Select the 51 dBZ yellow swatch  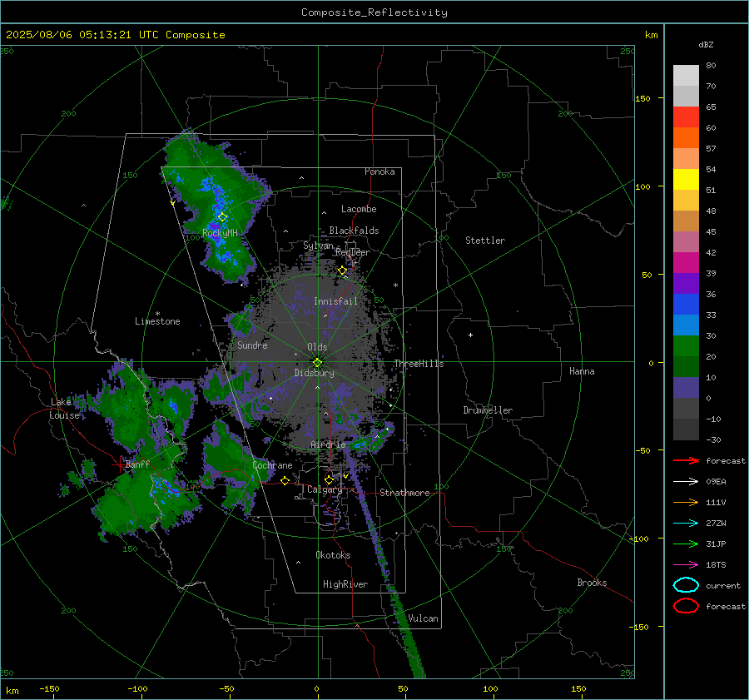686,180
